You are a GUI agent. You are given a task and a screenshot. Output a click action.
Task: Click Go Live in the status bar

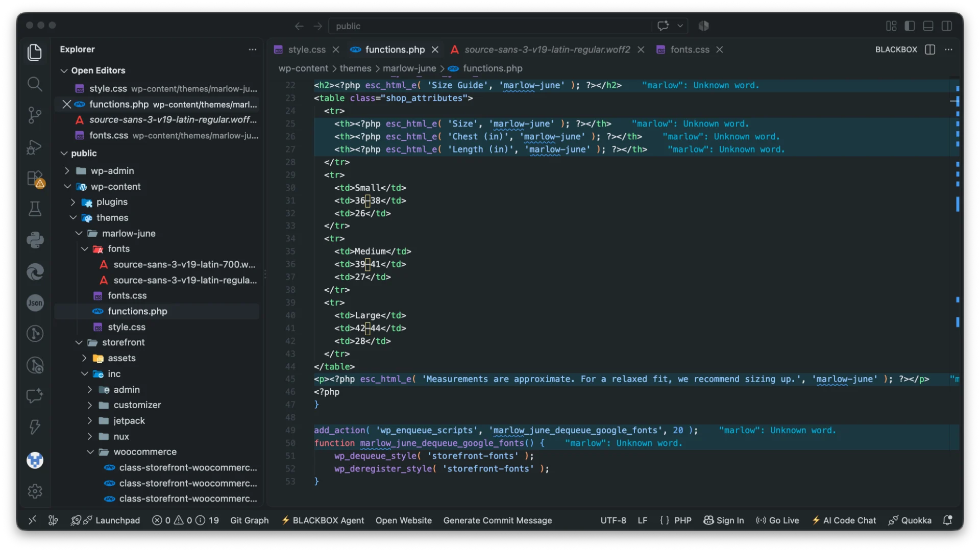(777, 520)
